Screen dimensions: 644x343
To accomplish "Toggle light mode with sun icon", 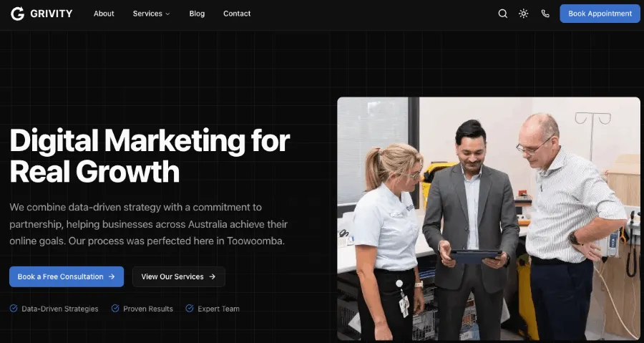I will click(523, 14).
